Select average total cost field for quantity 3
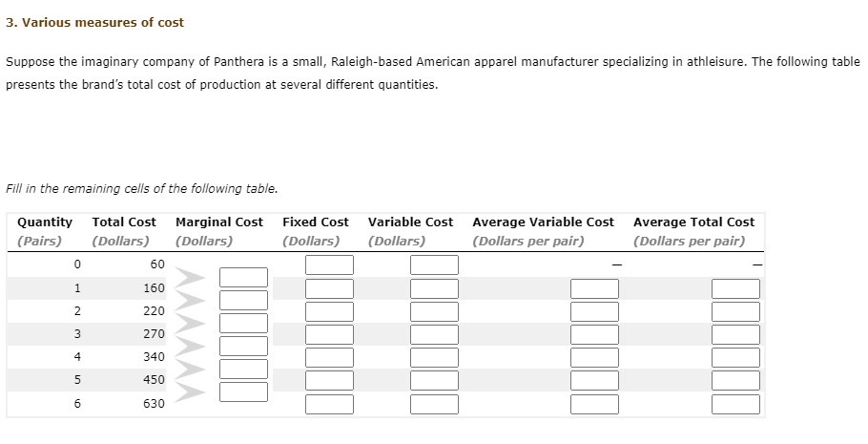868x444 pixels. [735, 334]
